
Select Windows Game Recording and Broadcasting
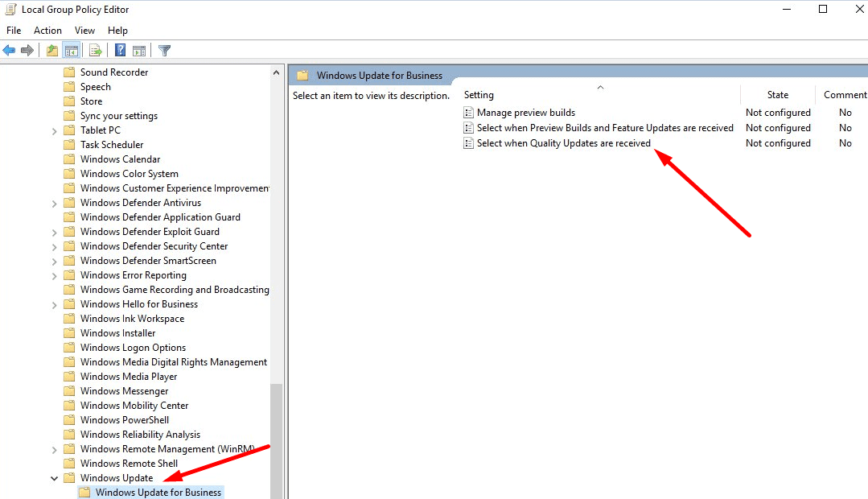coord(175,290)
